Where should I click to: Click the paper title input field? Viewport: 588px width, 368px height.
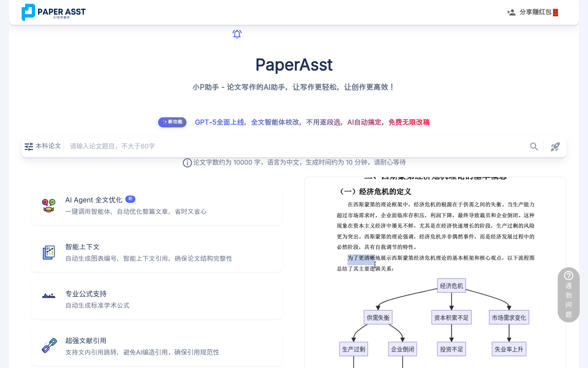coord(297,146)
